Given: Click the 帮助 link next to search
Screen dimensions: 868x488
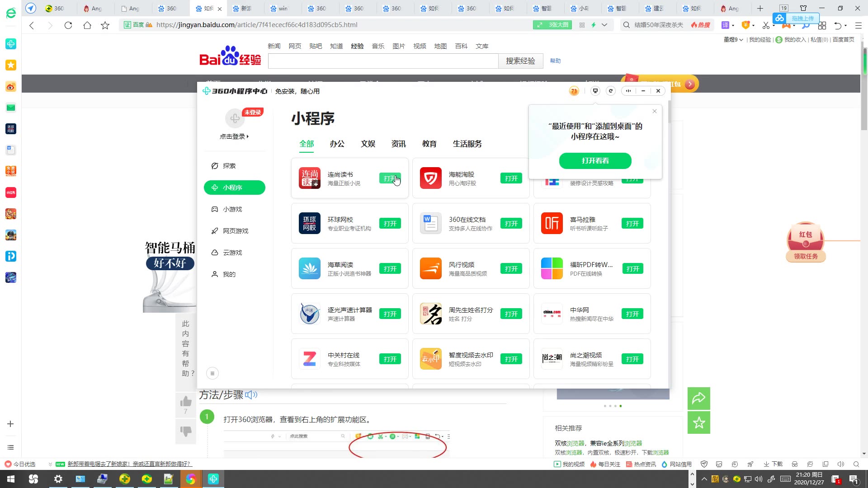Looking at the screenshot, I should coord(555,61).
